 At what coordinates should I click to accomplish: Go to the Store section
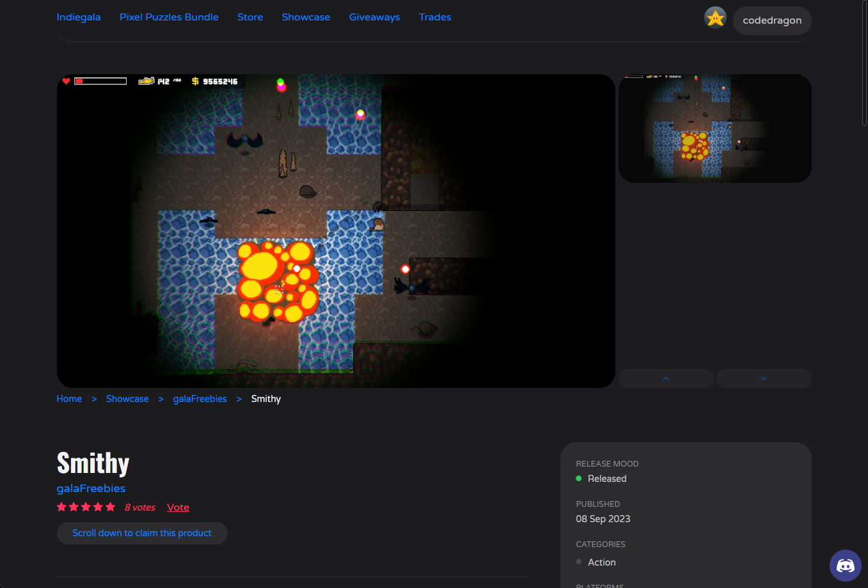pyautogui.click(x=250, y=17)
